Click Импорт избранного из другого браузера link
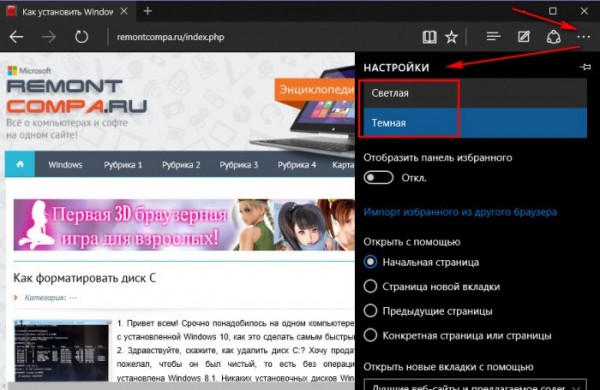This screenshot has height=390, width=600. pos(460,212)
